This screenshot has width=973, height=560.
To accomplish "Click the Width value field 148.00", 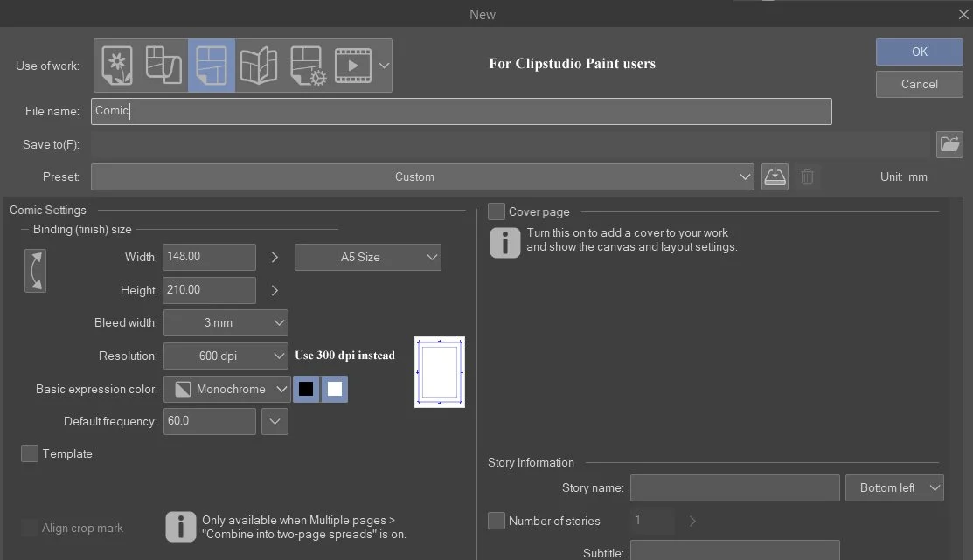I will click(209, 257).
